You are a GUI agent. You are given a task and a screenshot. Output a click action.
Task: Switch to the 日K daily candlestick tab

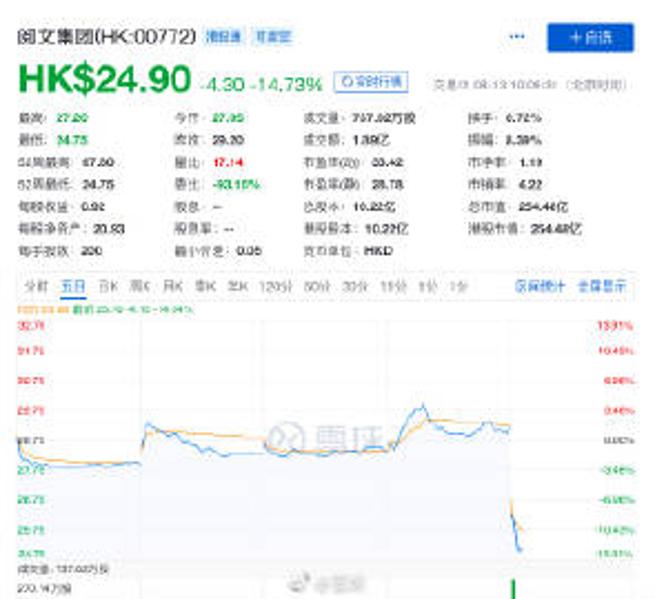(x=107, y=286)
